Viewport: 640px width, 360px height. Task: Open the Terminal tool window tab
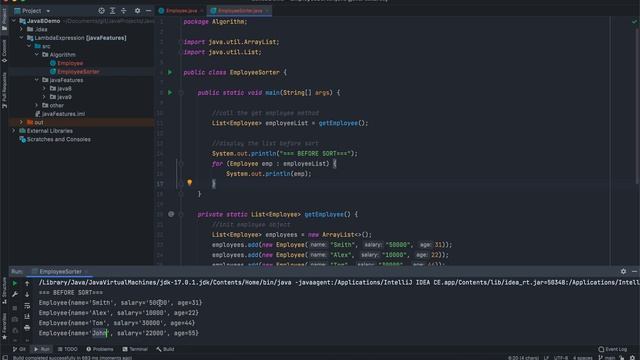pos(135,349)
